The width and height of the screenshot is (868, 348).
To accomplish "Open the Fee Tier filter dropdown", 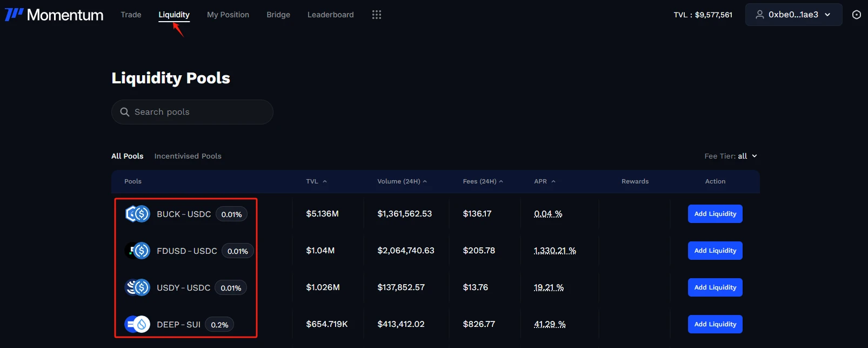I will 731,156.
